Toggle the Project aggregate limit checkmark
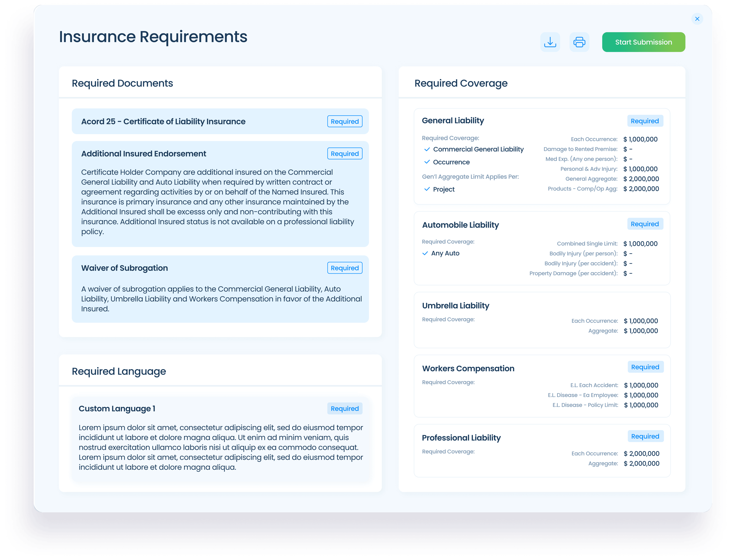730x560 pixels. click(x=427, y=189)
